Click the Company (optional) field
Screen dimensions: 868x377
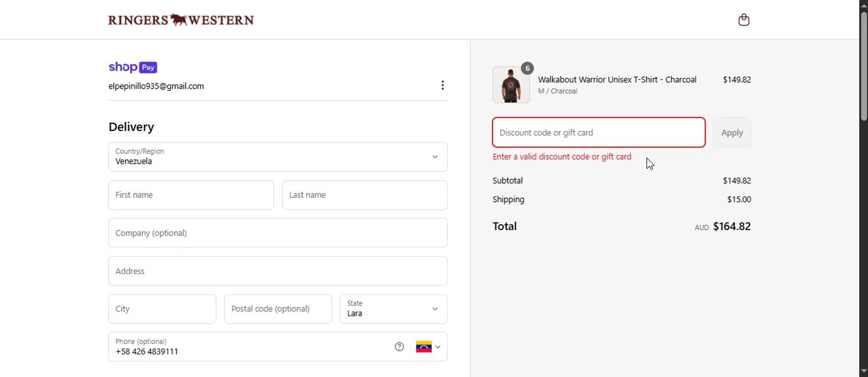click(278, 233)
